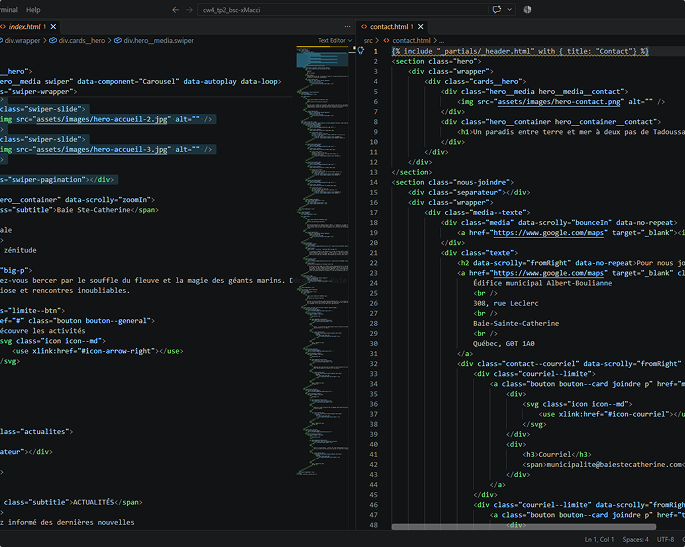Go back with the left arrow
Image resolution: width=685 pixels, height=547 pixels.
click(x=176, y=10)
